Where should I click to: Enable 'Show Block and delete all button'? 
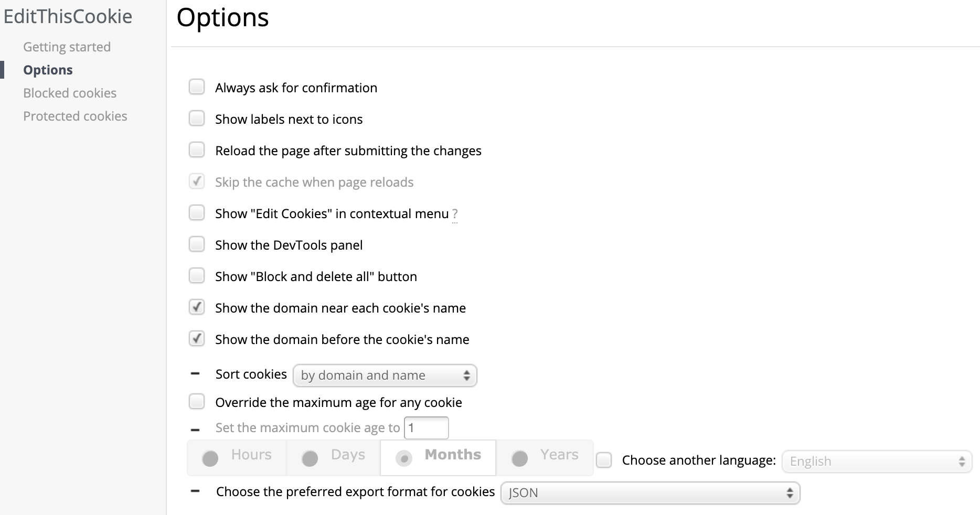197,276
